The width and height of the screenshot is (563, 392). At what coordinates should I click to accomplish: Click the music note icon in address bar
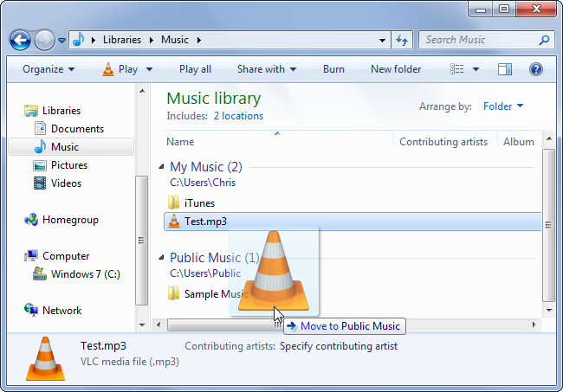coord(79,40)
